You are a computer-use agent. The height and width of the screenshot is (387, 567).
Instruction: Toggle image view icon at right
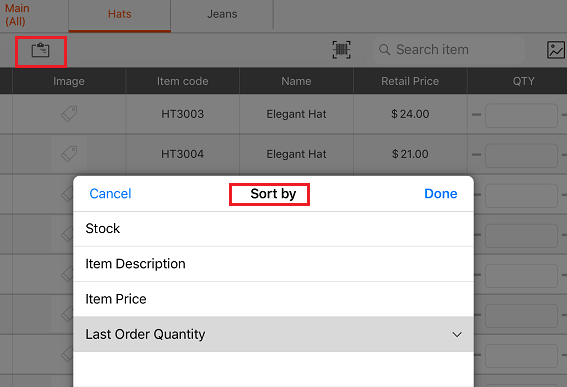pos(556,50)
